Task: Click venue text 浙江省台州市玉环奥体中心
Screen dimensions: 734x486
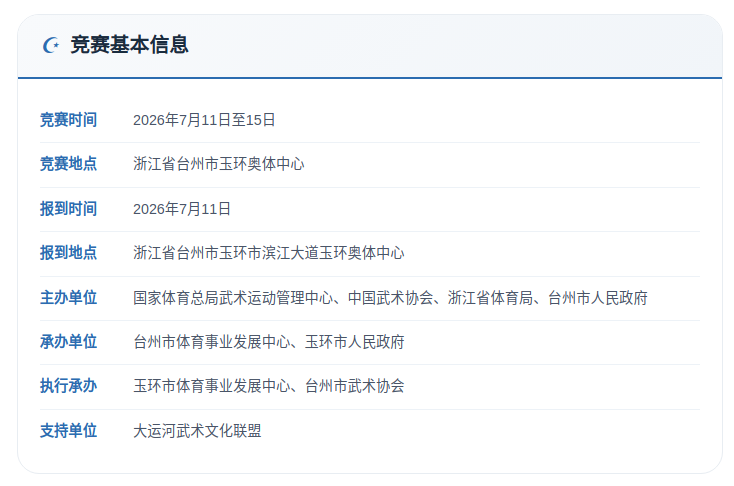Action: 218,164
